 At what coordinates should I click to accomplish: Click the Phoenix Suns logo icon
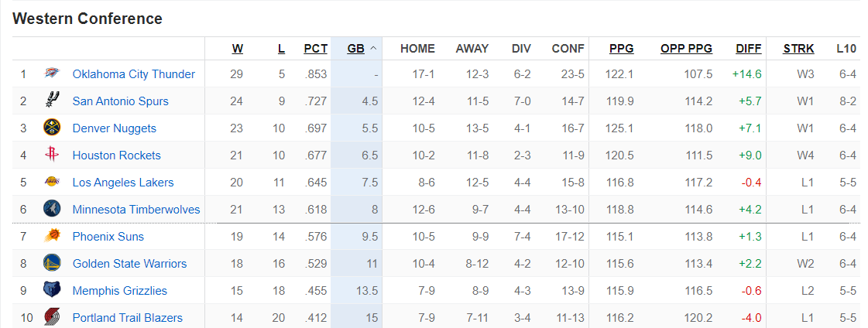coord(52,237)
